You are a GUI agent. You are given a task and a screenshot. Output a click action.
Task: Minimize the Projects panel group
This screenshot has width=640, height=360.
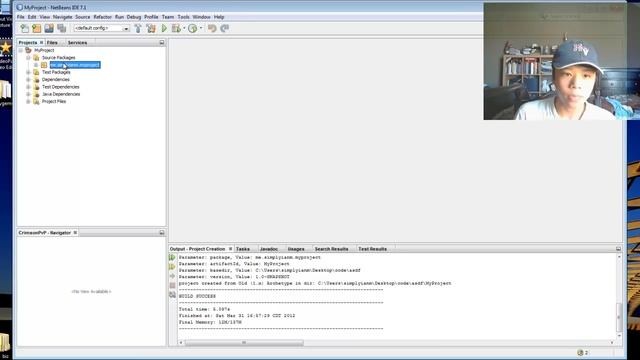coord(162,42)
